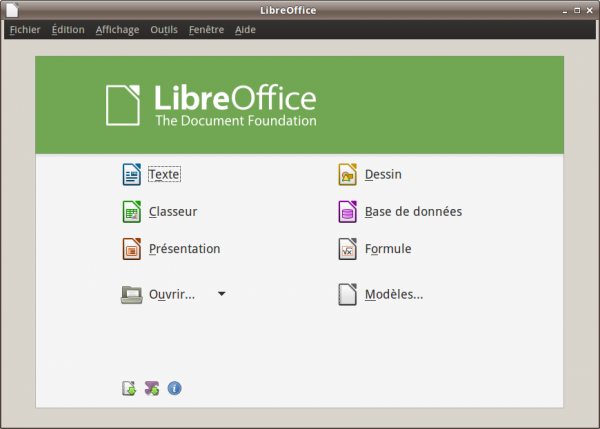Click the blue information icon

[x=174, y=388]
